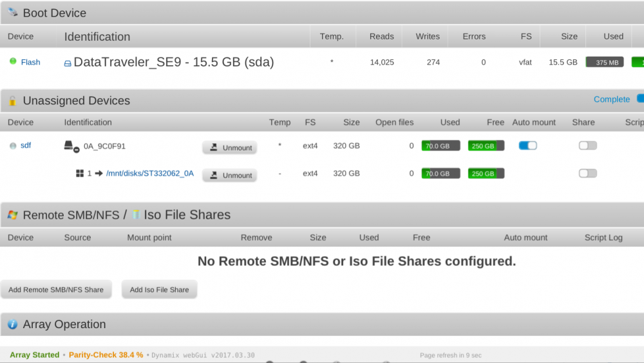
Task: Click the 0A_9C0F91 identification text
Action: point(104,146)
